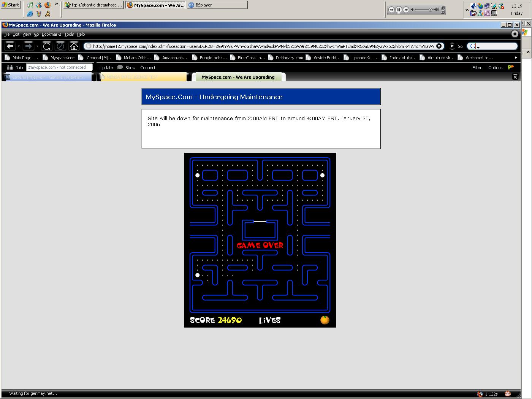The width and height of the screenshot is (532, 399).
Task: Click the Go arrow icon beside address bar
Action: [452, 46]
